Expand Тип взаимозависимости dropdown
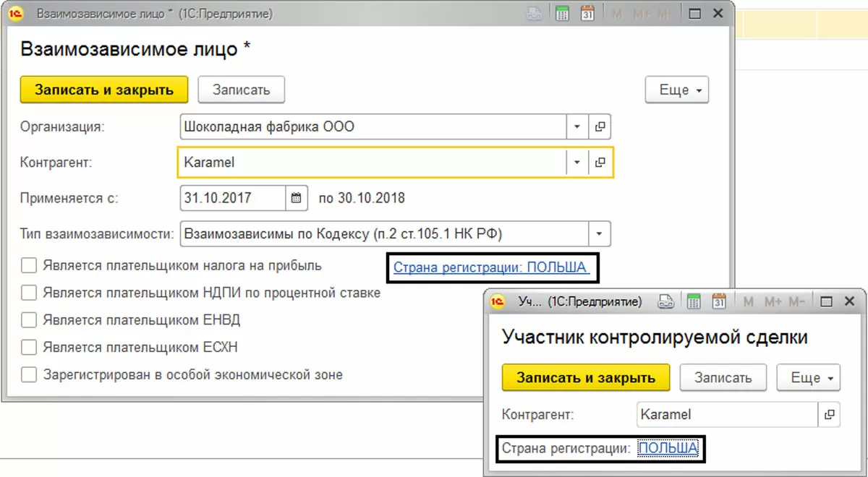The image size is (868, 477). [x=599, y=233]
